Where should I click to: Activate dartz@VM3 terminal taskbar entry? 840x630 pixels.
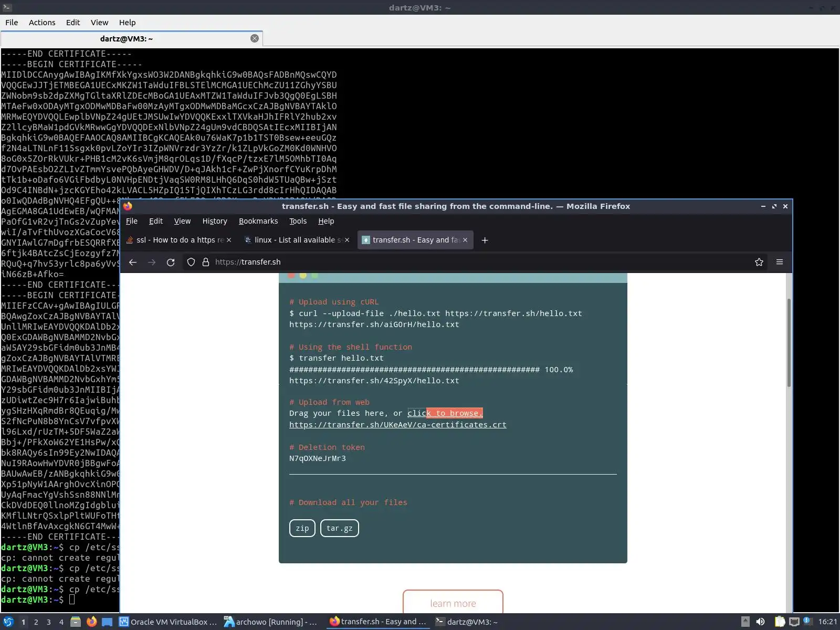tap(467, 622)
